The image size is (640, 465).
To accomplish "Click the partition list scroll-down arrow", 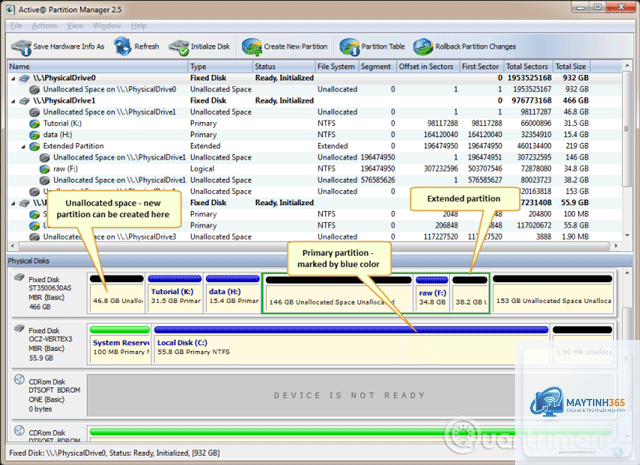I will coord(627,236).
